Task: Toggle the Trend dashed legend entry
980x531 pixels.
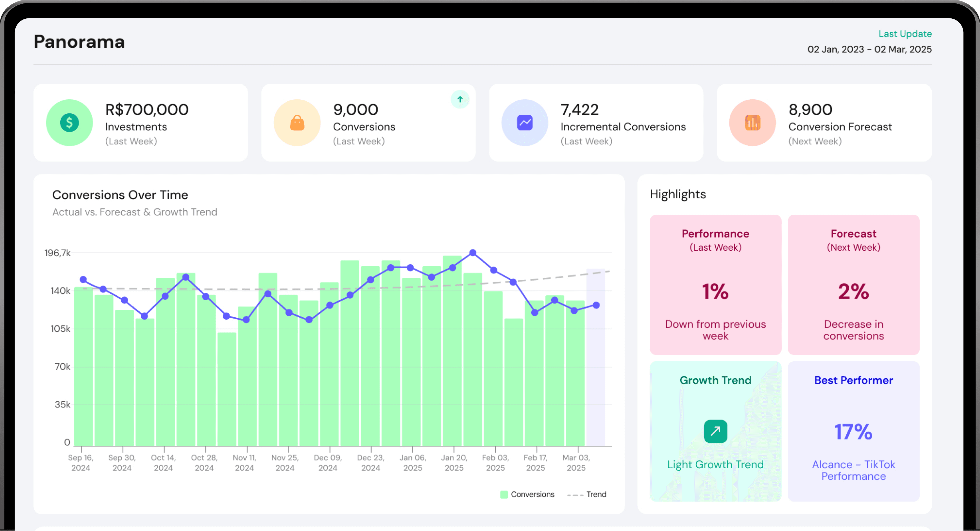Action: click(587, 494)
